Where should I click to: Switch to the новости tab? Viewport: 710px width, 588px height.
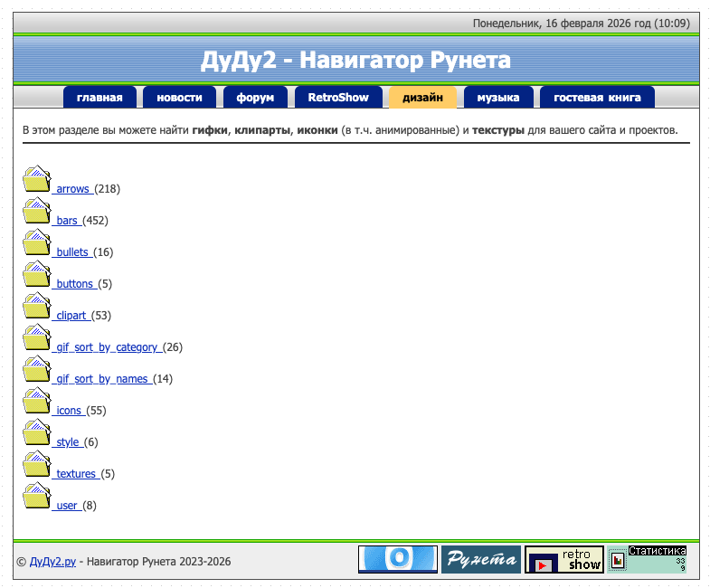tap(179, 98)
